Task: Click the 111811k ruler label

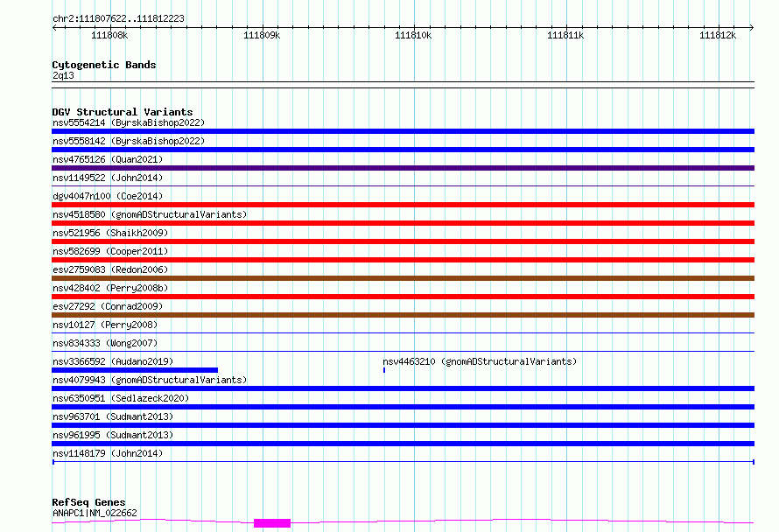Action: point(565,35)
